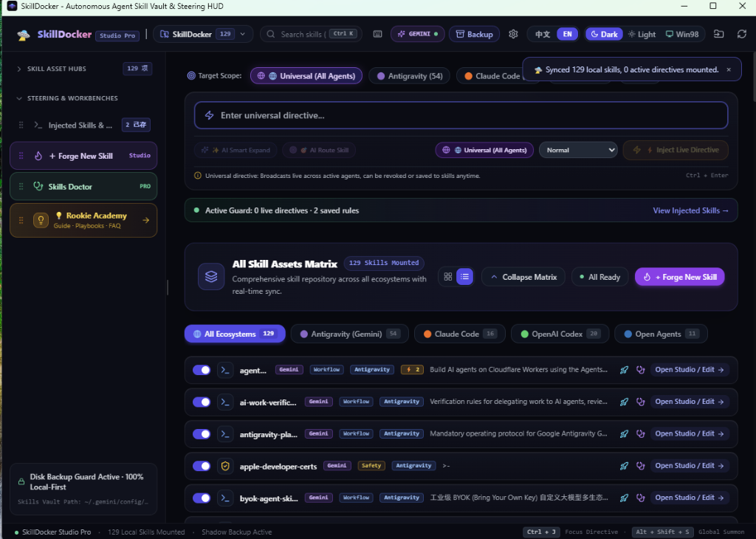Click the All Ready status pill
Image resolution: width=756 pixels, height=539 pixels.
[x=599, y=277]
